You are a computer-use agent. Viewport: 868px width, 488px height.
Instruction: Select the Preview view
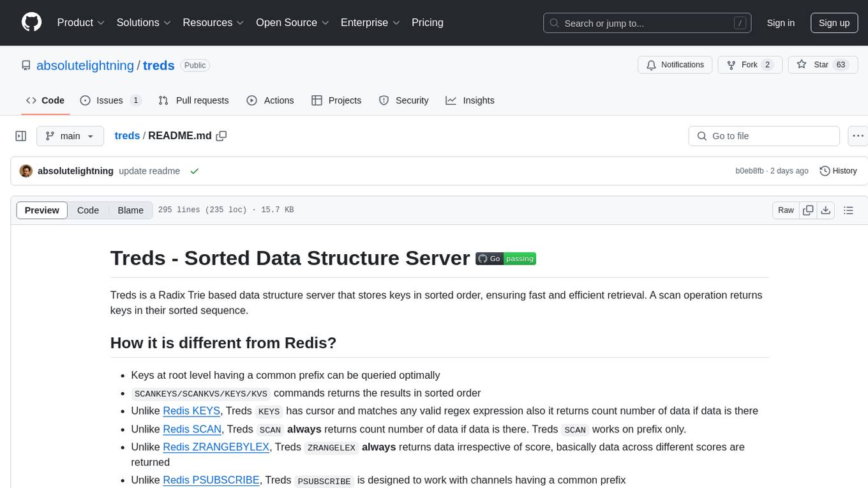pos(42,210)
